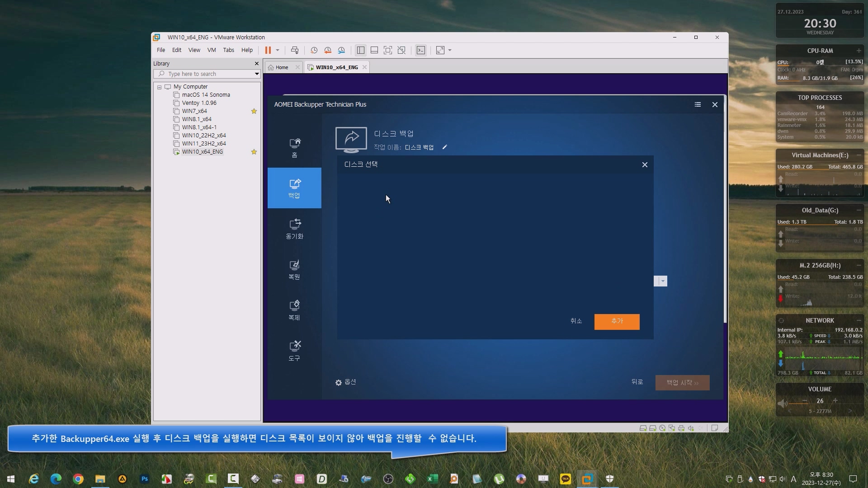Open File Explorer from the taskbar
This screenshot has height=488, width=868.
point(100,479)
